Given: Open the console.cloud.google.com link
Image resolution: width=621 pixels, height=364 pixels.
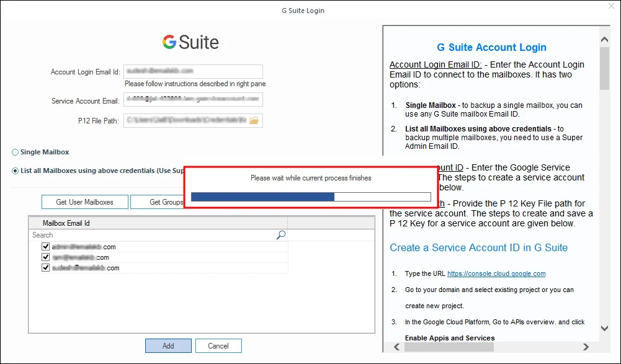Looking at the screenshot, I should coord(496,273).
